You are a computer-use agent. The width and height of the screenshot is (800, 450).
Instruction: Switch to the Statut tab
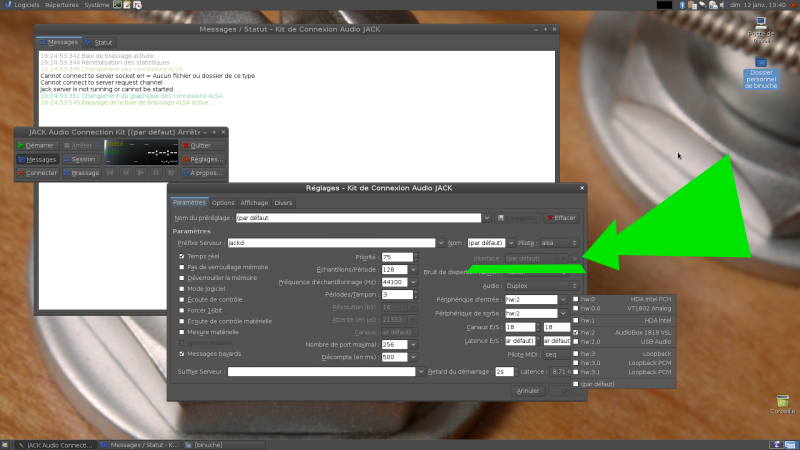click(99, 42)
